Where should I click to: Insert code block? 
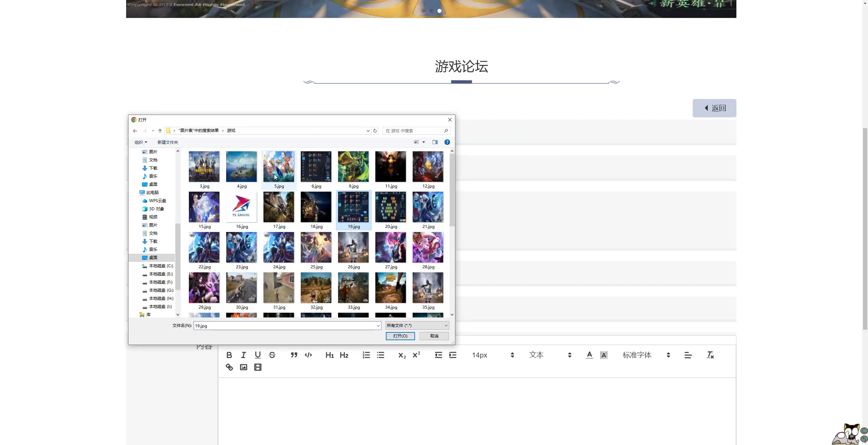click(308, 355)
